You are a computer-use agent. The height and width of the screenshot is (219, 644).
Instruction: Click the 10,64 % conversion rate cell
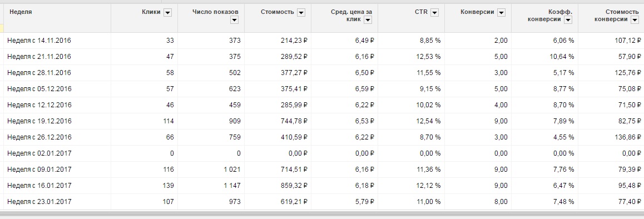pos(544,57)
